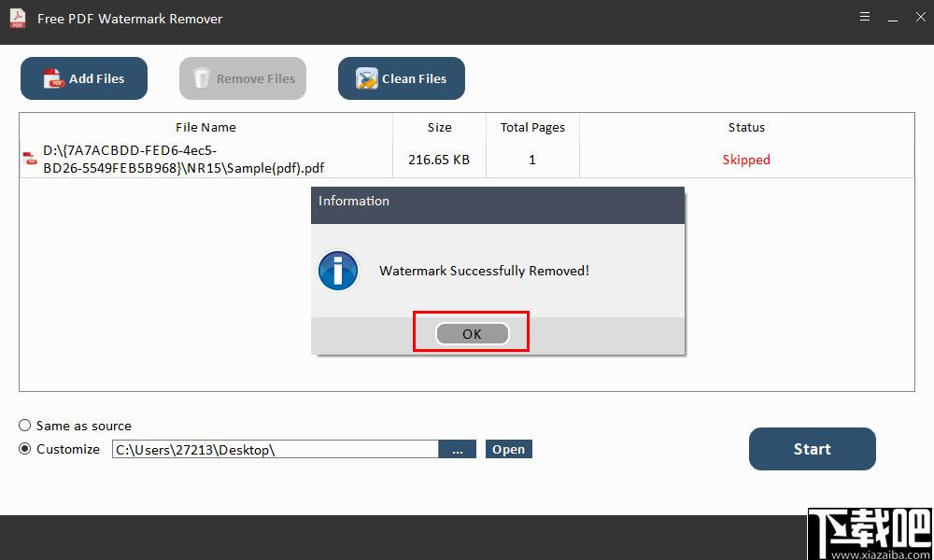Screen dimensions: 934x560
Task: Open the output folder with Open button
Action: [x=509, y=449]
